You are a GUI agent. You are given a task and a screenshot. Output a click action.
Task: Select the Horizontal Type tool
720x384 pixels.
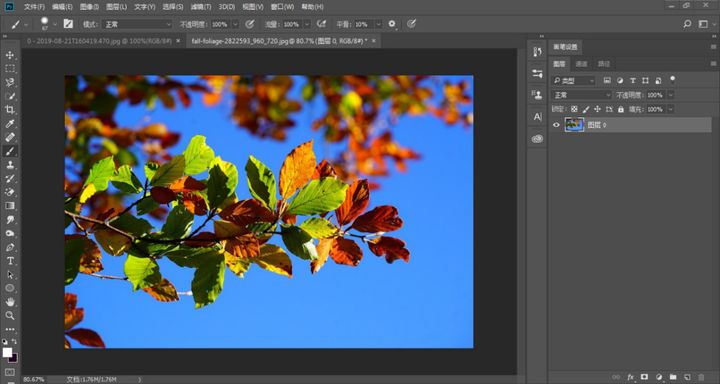coord(10,261)
